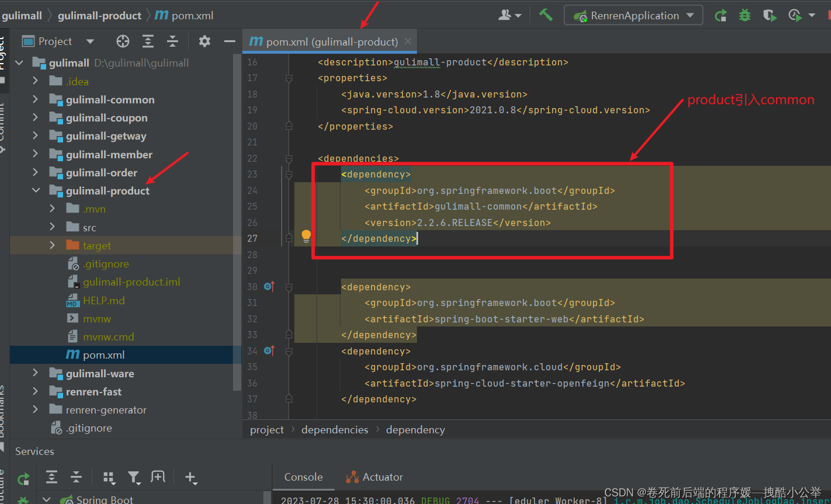Collapse the Spring Boot services node
The height and width of the screenshot is (504, 831).
pos(47,499)
